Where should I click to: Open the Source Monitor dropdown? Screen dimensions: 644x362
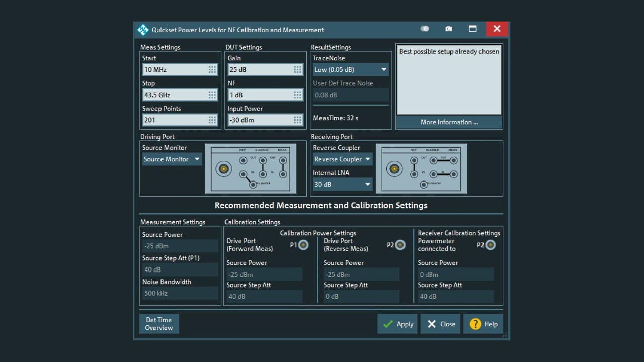[x=172, y=159]
